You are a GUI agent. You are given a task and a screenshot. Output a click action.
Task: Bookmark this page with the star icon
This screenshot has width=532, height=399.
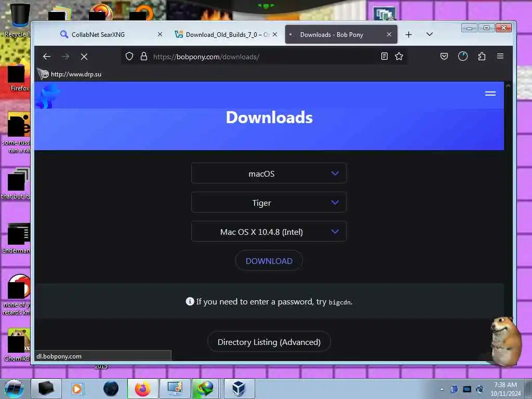coord(399,56)
